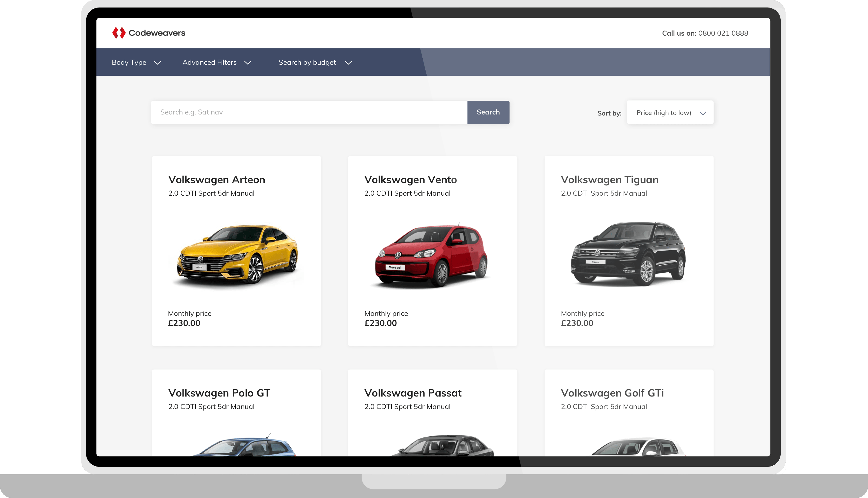Click the Search e.g. Sat nav field
This screenshot has width=868, height=498.
coord(309,112)
